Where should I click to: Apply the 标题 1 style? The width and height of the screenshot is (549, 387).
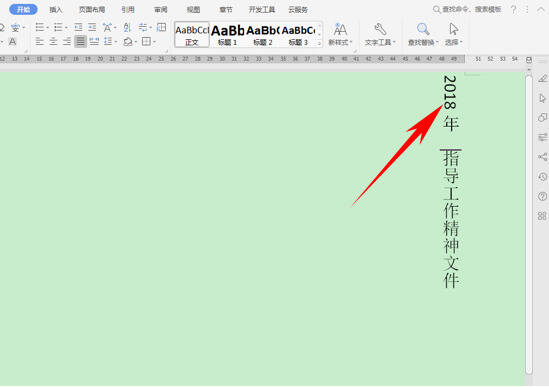click(227, 35)
